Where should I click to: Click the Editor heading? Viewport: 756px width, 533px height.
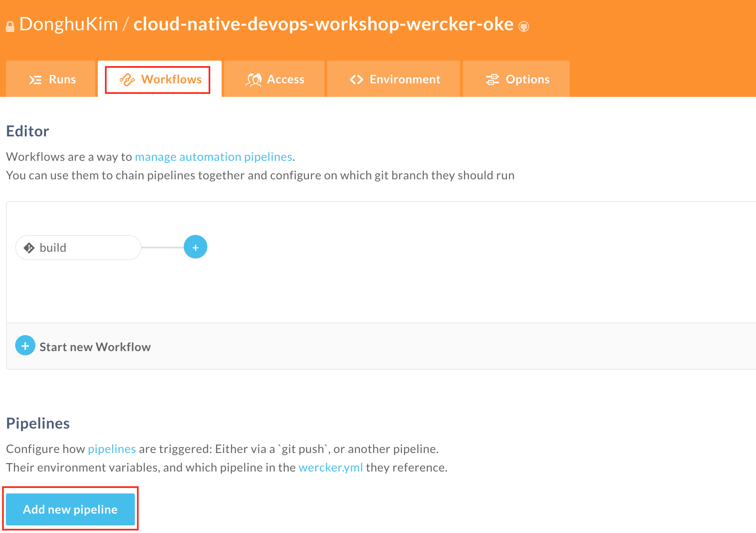coord(28,131)
